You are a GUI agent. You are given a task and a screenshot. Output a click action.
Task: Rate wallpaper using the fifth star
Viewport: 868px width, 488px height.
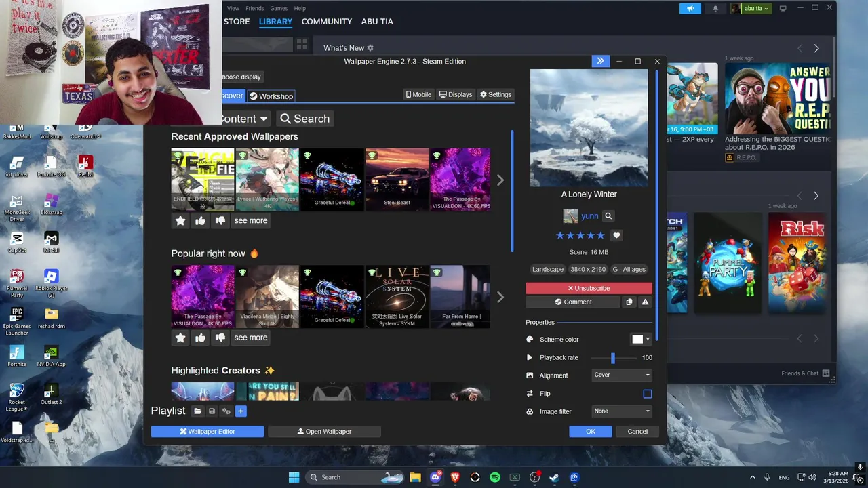pyautogui.click(x=600, y=235)
